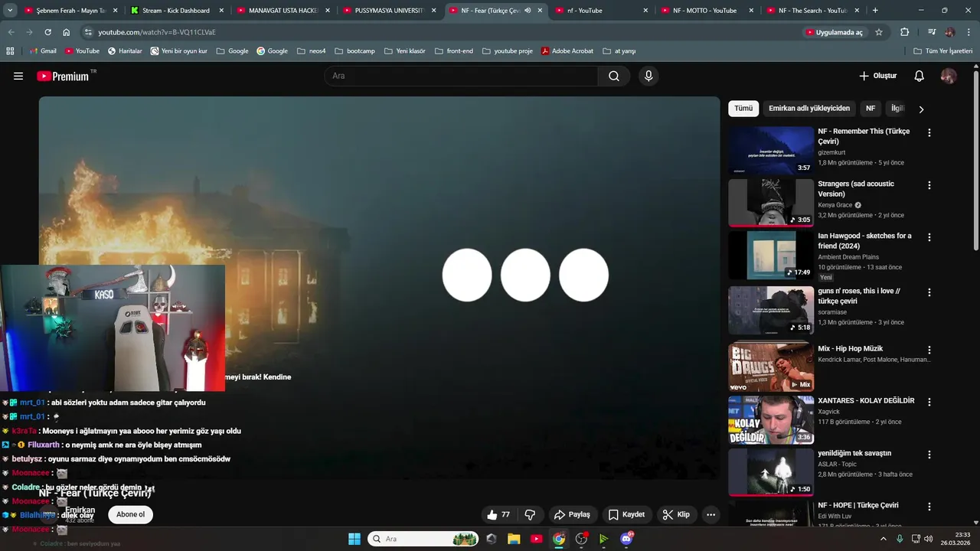The image size is (980, 551).
Task: Click the Windows taskbar search box
Action: [423, 539]
